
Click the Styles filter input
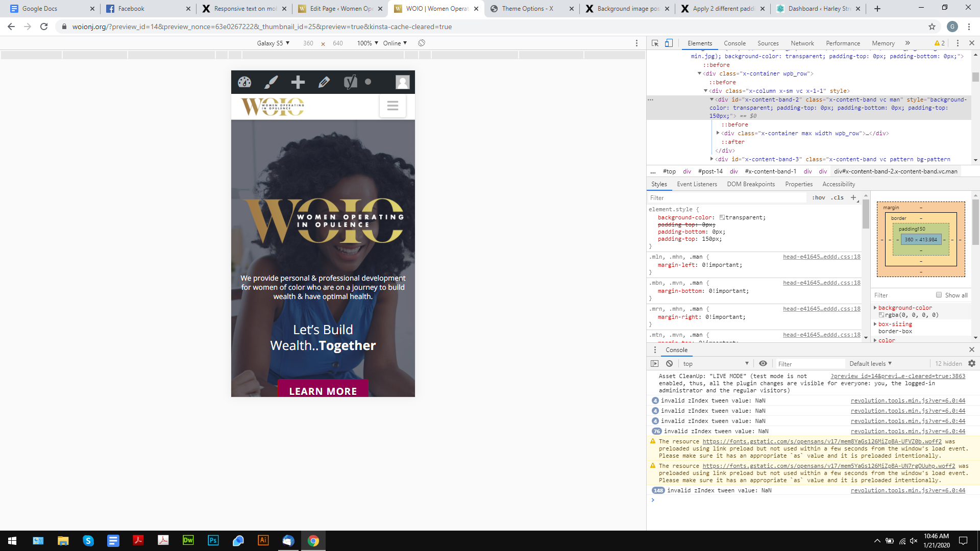[x=727, y=198]
